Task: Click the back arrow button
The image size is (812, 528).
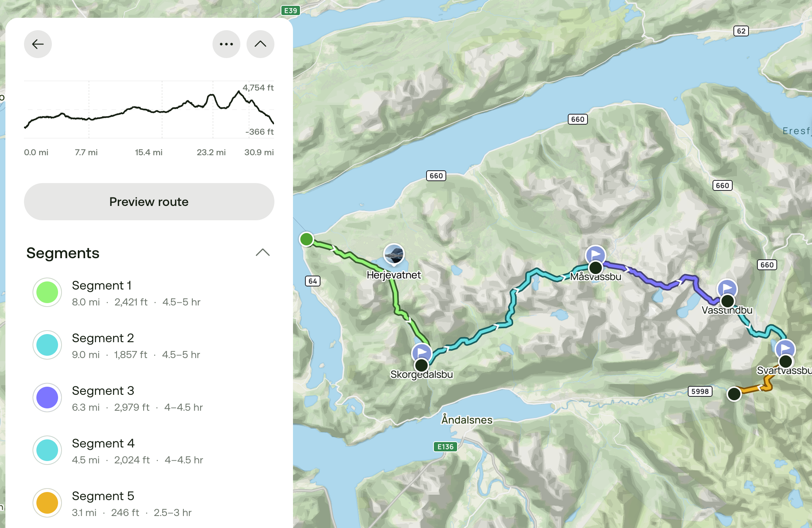Action: (38, 44)
